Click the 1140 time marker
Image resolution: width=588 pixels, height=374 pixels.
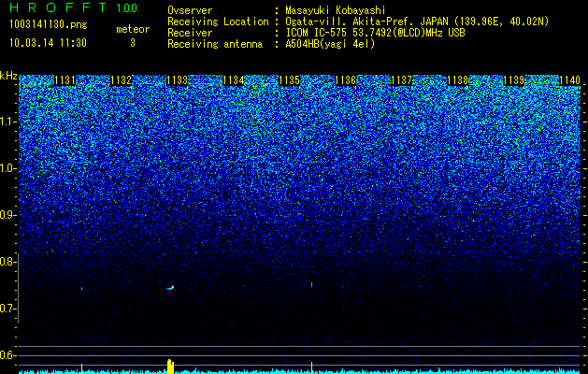pos(569,80)
